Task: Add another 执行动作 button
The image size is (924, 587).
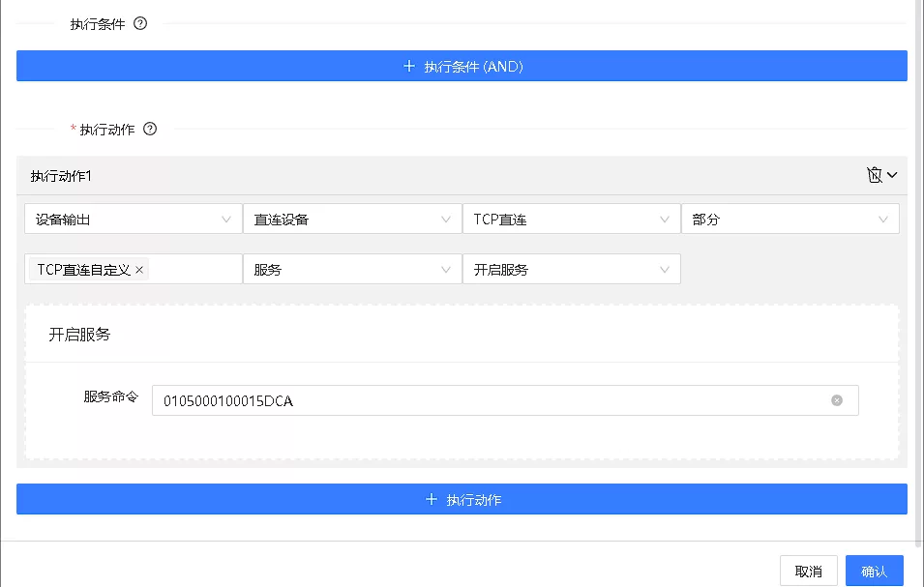Action: (x=462, y=500)
